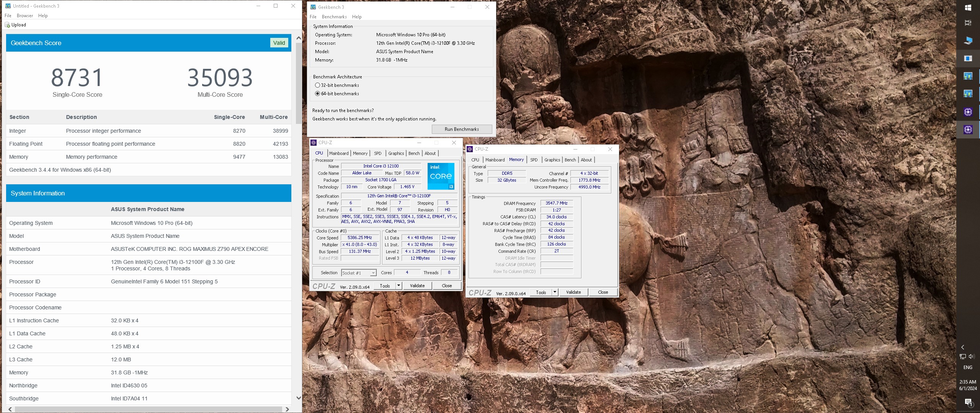This screenshot has height=413, width=980.
Task: Open the network status tray icon
Action: point(962,356)
